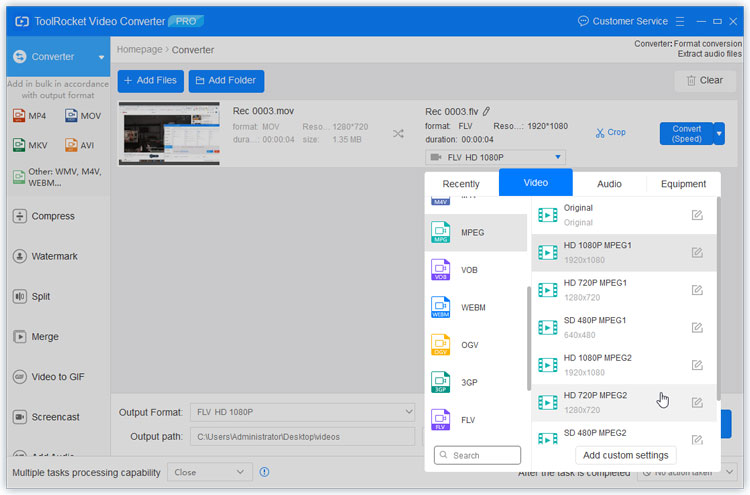The height and width of the screenshot is (495, 750).
Task: Choose MPEG format in list
Action: [x=475, y=232]
